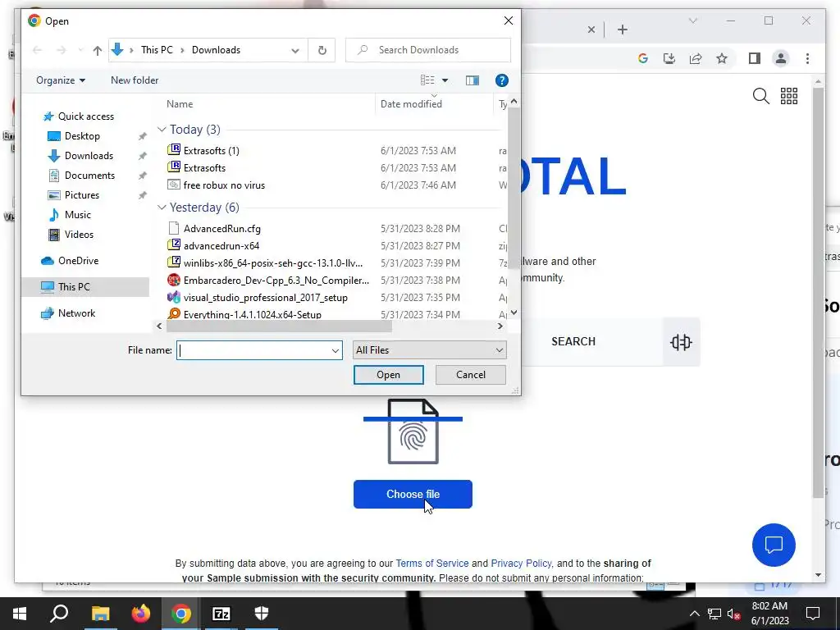Expand the File name dropdown arrow
Viewport: 840px width, 630px height.
pos(336,350)
